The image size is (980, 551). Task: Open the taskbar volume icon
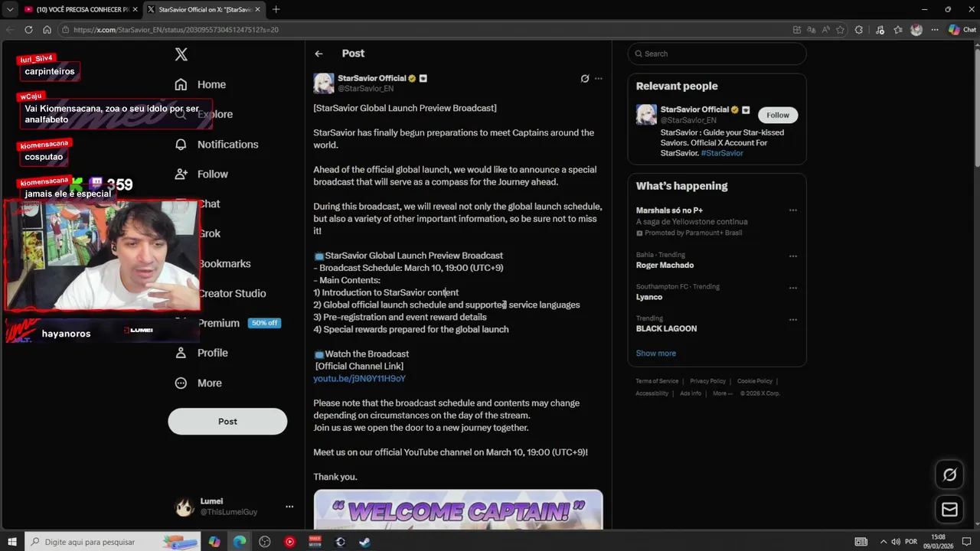pyautogui.click(x=895, y=542)
